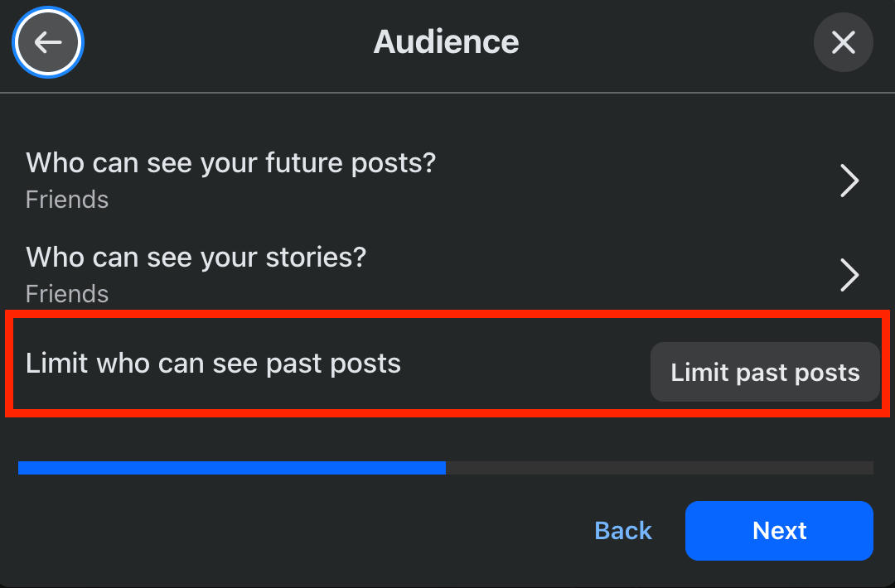Go to previous step via Back link
Image resolution: width=895 pixels, height=588 pixels.
tap(623, 531)
